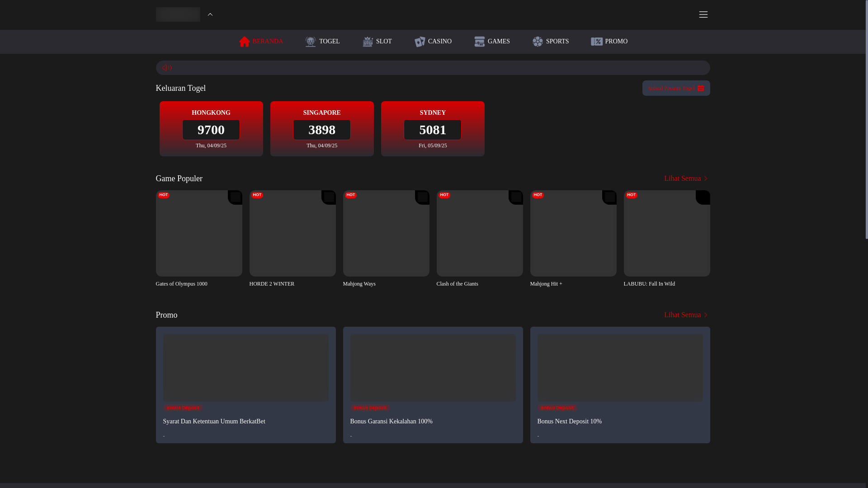868x488 pixels.
Task: Open Gates of Olympus 1000 game thumbnail
Action: [x=199, y=233]
